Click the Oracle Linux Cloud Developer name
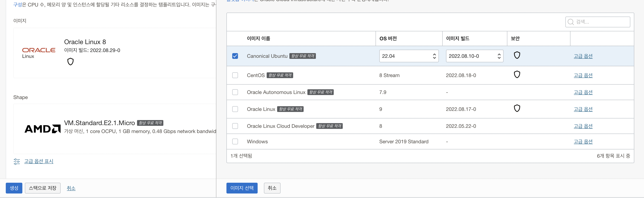 (281, 126)
